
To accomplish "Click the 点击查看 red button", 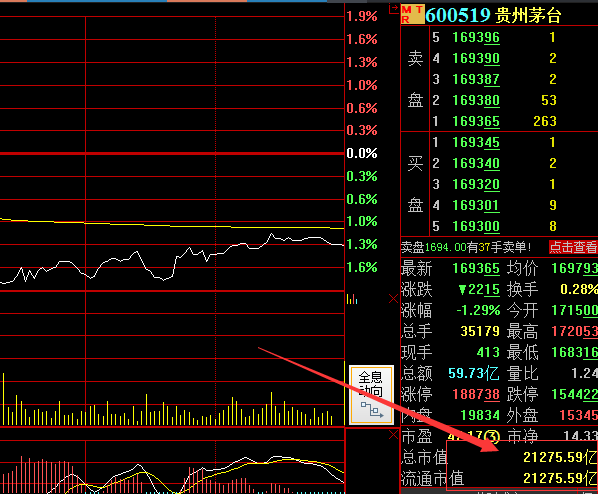I will click(573, 247).
